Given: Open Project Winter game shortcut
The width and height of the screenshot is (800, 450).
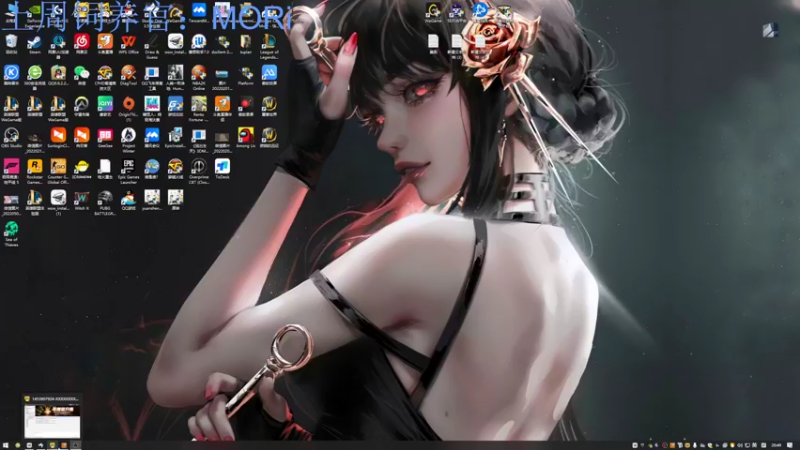Looking at the screenshot, I should coord(129,139).
